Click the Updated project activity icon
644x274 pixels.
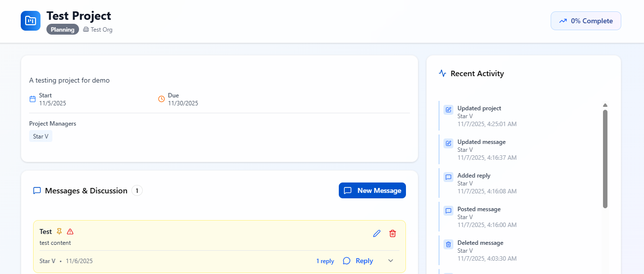[x=448, y=110]
